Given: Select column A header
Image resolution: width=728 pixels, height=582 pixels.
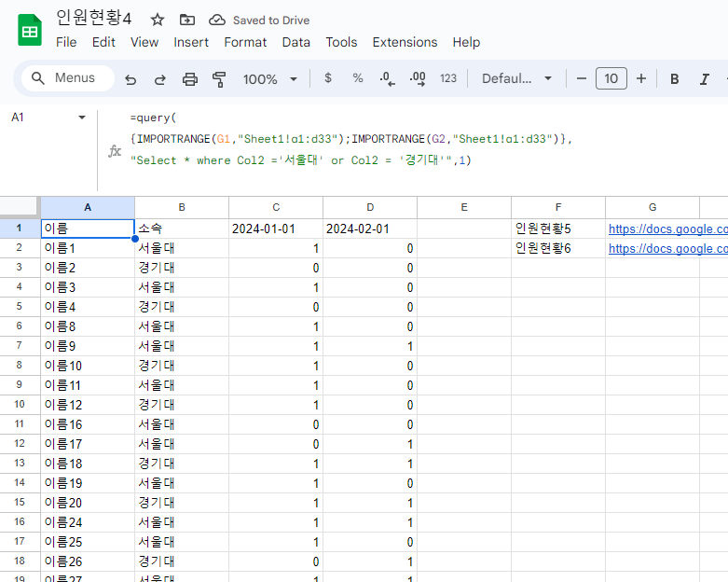Looking at the screenshot, I should [x=88, y=208].
